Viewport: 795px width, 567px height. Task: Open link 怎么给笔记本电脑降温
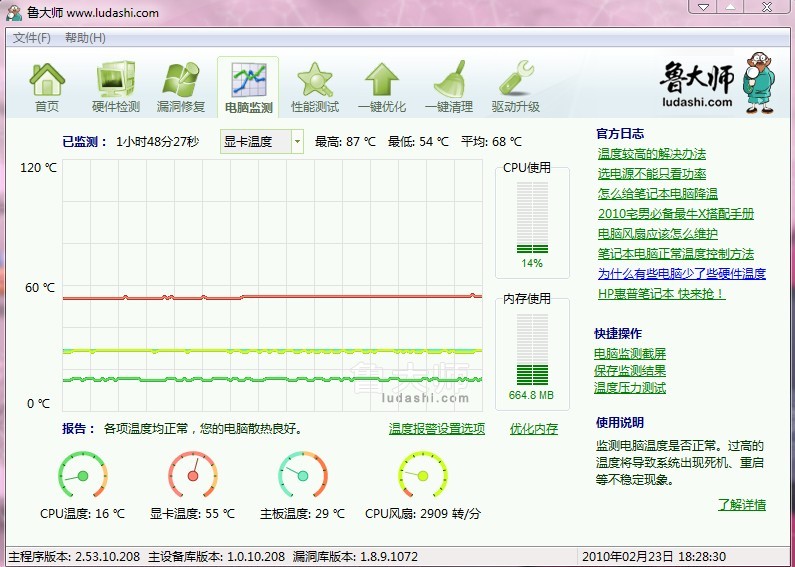click(658, 194)
